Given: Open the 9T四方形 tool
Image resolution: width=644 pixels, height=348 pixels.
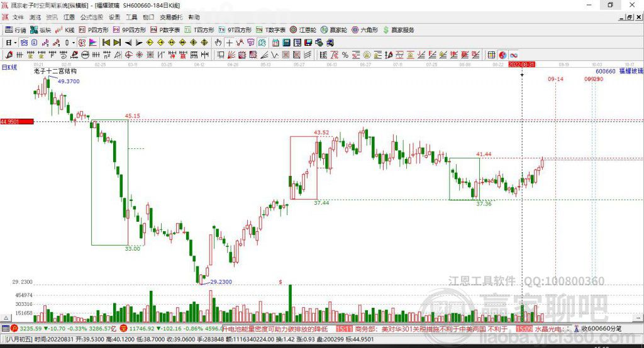Looking at the screenshot, I should [235, 30].
